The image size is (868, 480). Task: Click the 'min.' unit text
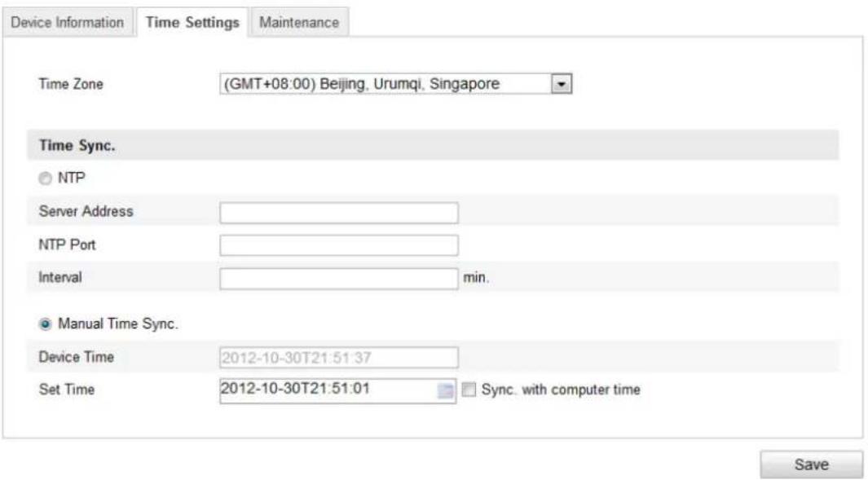pyautogui.click(x=476, y=277)
